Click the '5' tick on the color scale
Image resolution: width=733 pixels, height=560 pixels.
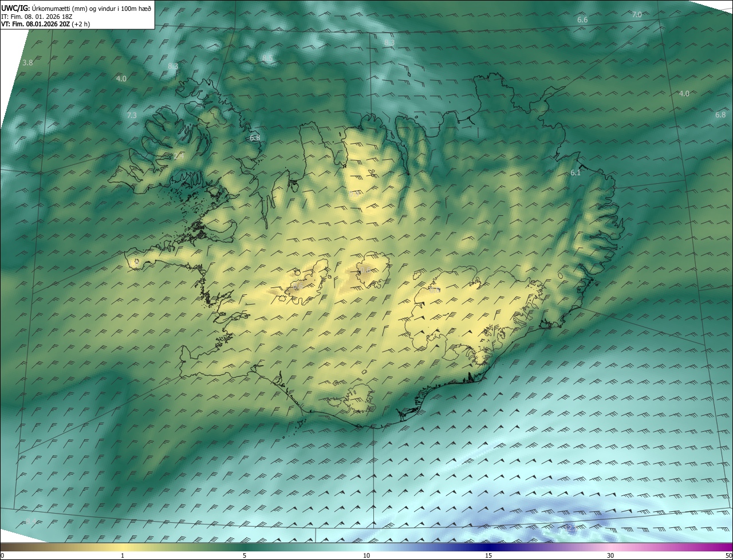coord(245,555)
